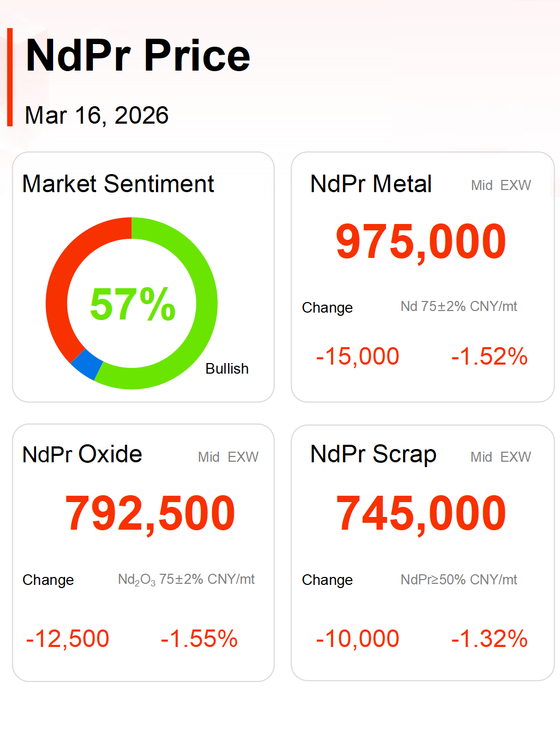Click the NdPr Price main heading
This screenshot has width=560, height=742.
pyautogui.click(x=138, y=55)
